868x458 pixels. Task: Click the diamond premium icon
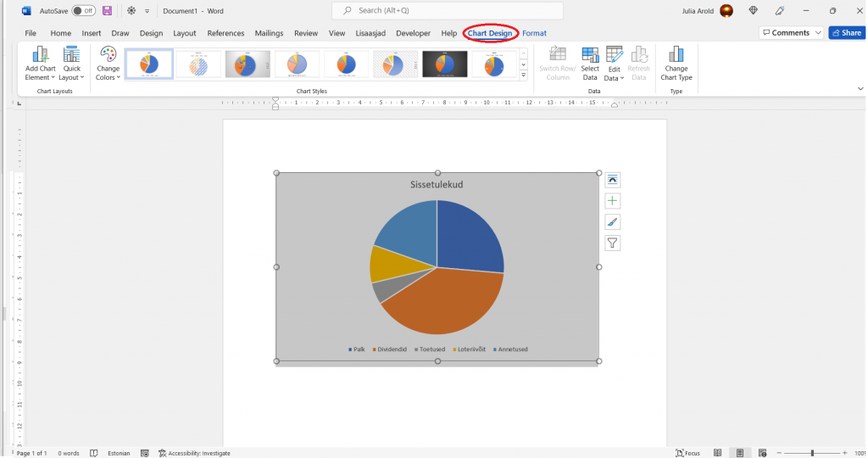tap(753, 10)
